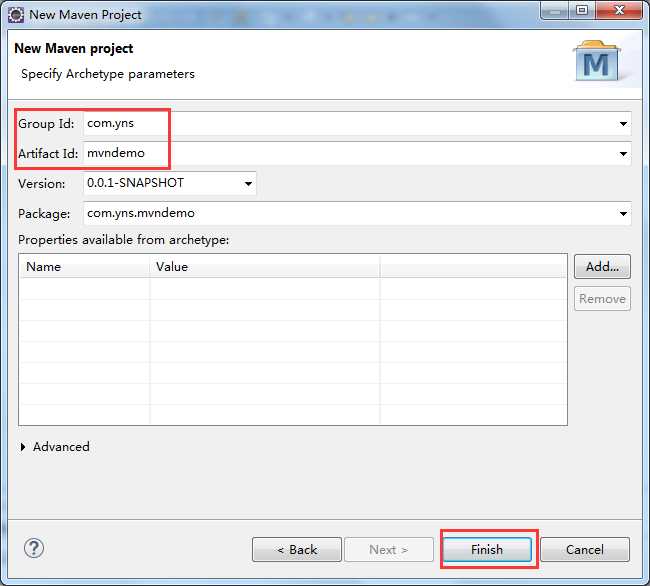Click the disabled Next button
650x586 pixels.
click(x=389, y=550)
